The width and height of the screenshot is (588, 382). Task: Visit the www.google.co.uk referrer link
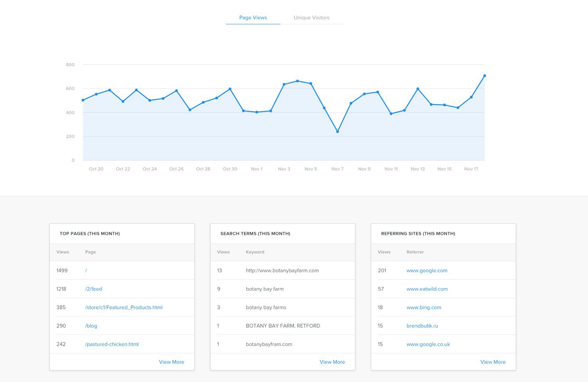428,344
